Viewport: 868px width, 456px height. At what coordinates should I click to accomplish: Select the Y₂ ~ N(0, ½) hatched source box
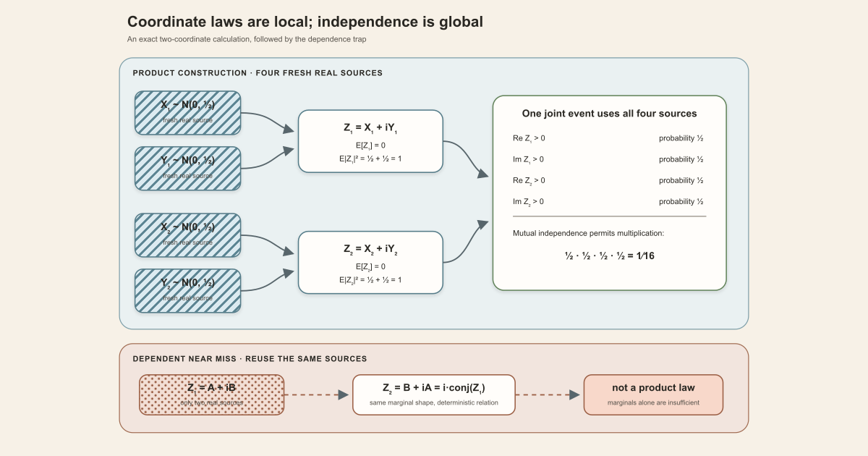(x=188, y=291)
